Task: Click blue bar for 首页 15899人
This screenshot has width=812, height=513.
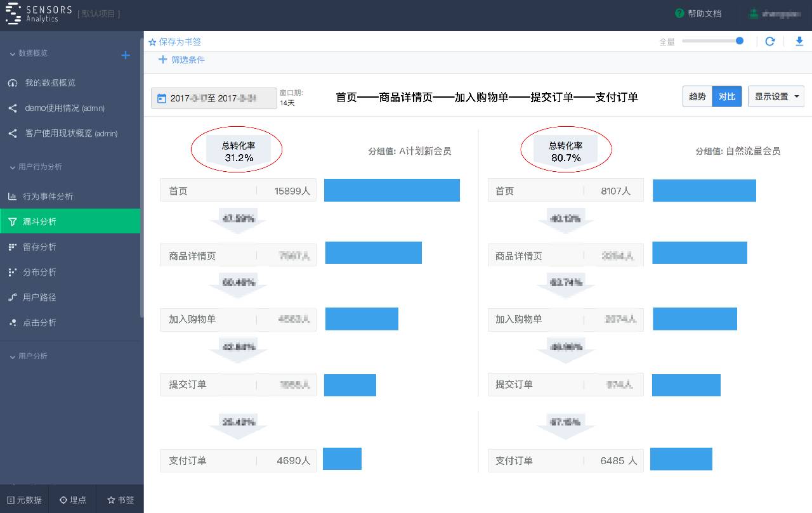Action: pos(392,190)
